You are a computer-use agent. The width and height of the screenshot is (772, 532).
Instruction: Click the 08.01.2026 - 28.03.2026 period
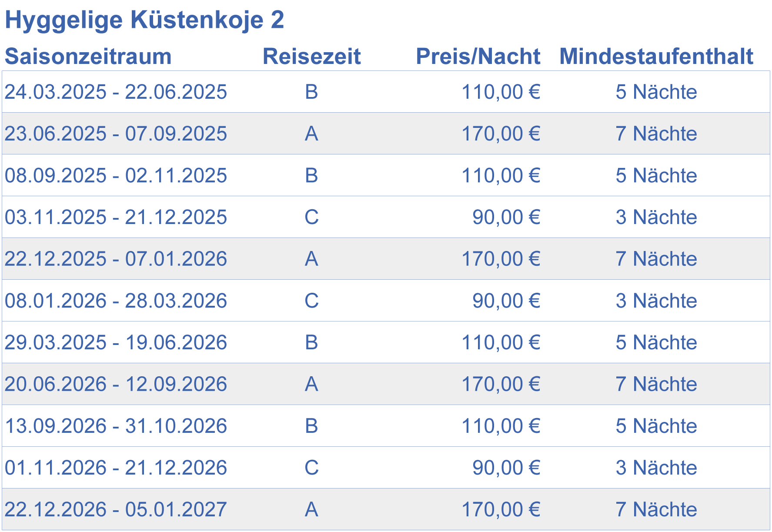point(116,301)
